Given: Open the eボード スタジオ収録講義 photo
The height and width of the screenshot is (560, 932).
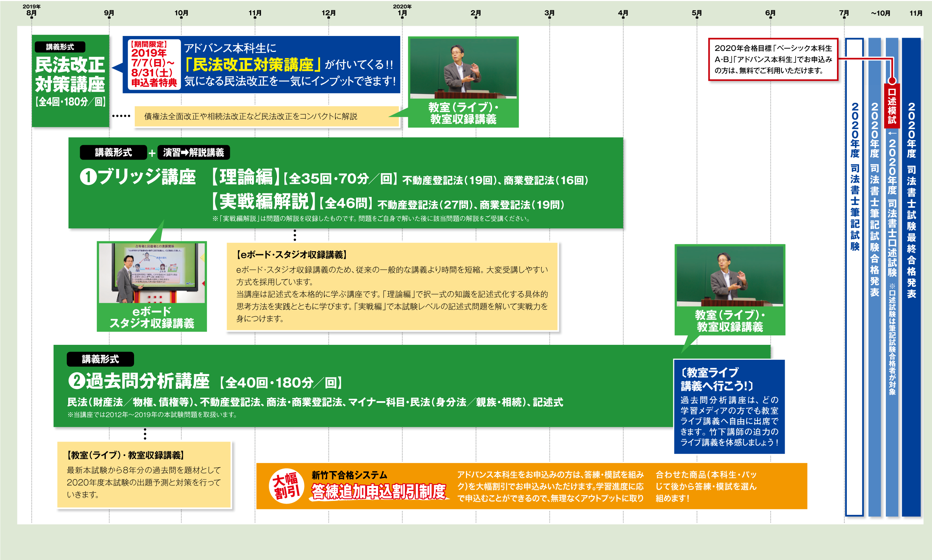Looking at the screenshot, I should pos(152,273).
